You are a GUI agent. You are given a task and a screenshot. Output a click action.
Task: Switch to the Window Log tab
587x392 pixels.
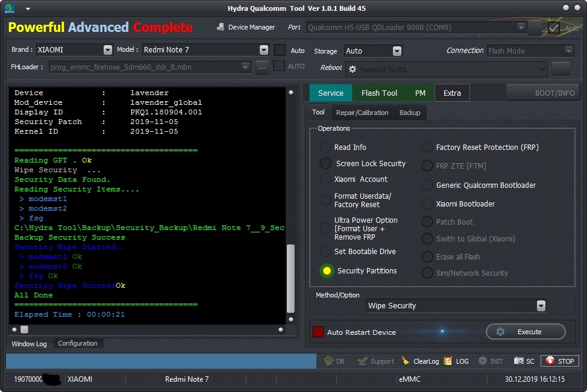[29, 344]
